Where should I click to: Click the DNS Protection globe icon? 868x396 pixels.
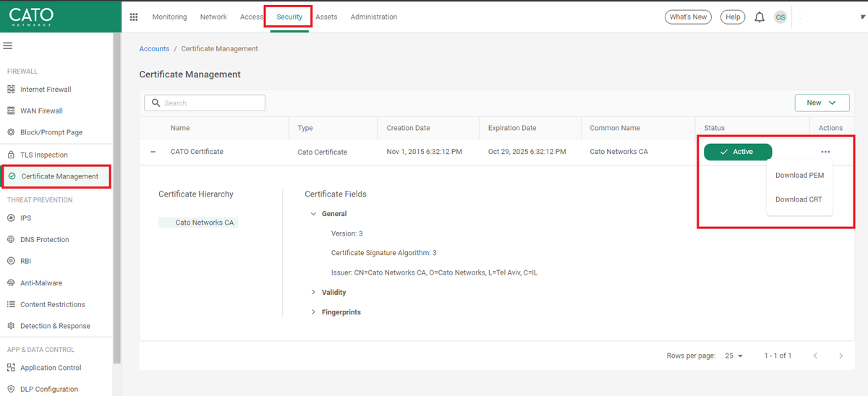11,239
